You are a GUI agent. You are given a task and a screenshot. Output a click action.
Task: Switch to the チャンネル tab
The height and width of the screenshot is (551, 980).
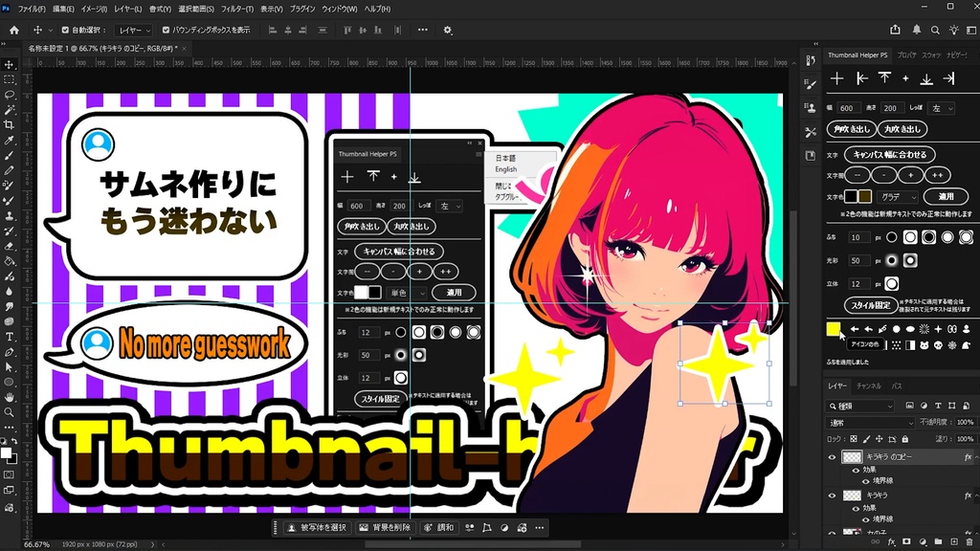pos(869,386)
